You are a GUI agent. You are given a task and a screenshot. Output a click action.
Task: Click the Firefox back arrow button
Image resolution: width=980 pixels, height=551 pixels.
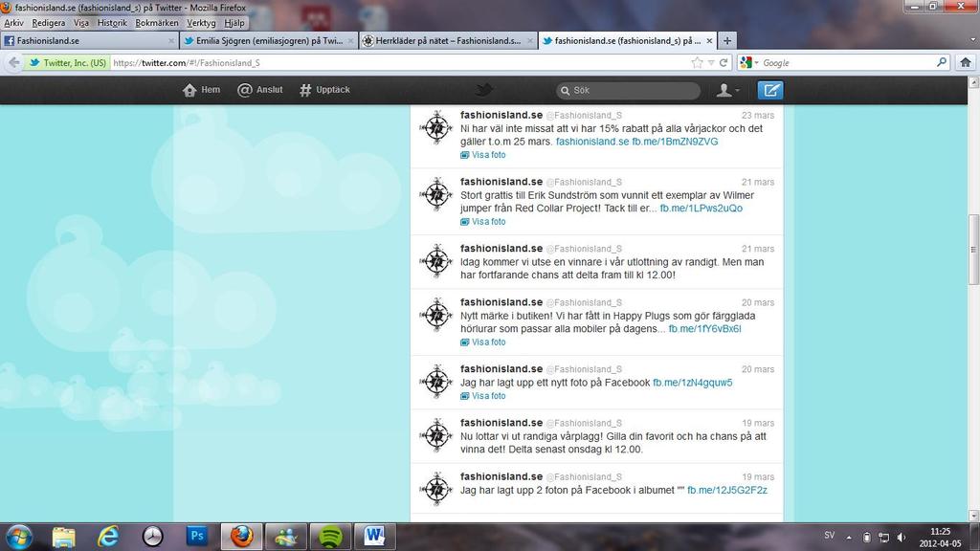(x=13, y=62)
